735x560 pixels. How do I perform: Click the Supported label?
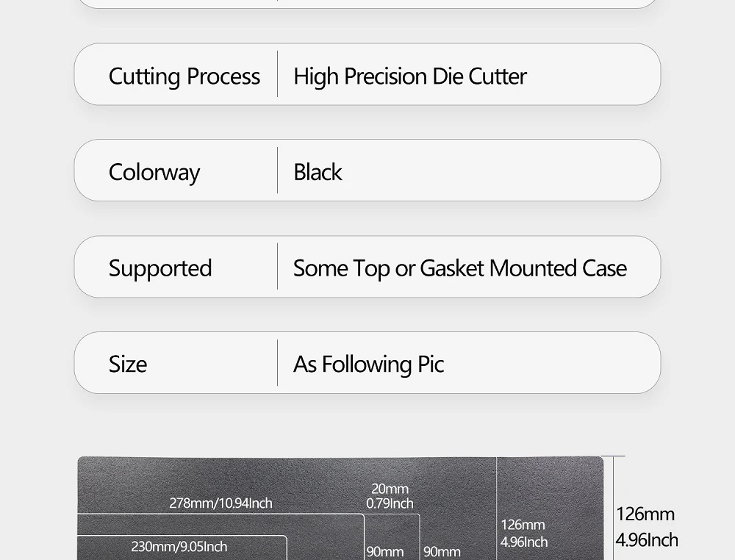[160, 268]
